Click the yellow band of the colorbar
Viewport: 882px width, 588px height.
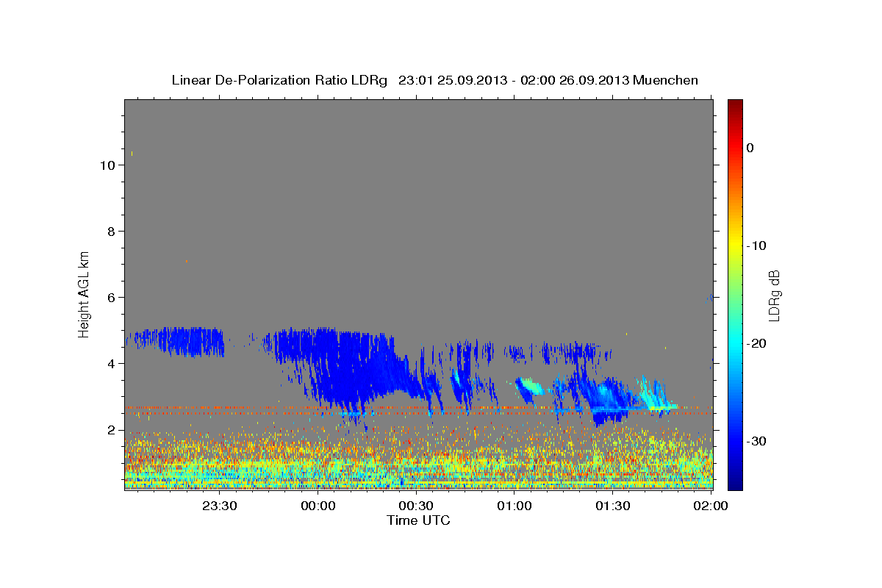coord(735,245)
